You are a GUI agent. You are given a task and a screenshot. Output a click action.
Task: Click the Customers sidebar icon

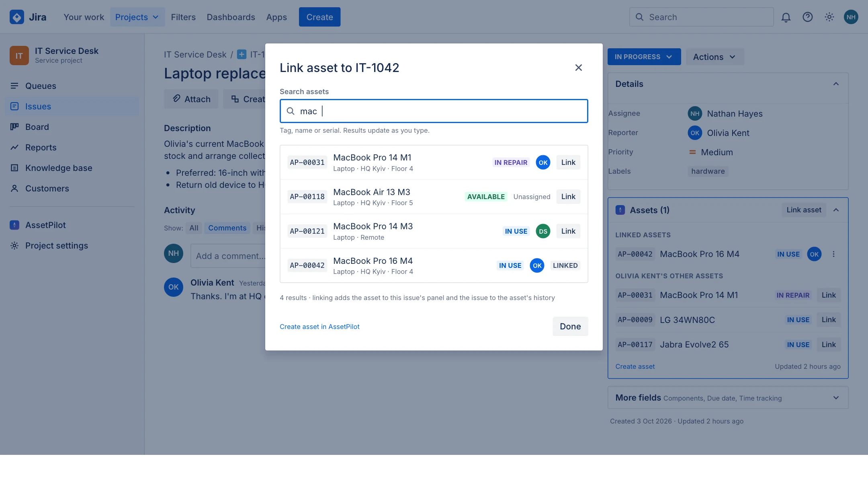[14, 188]
